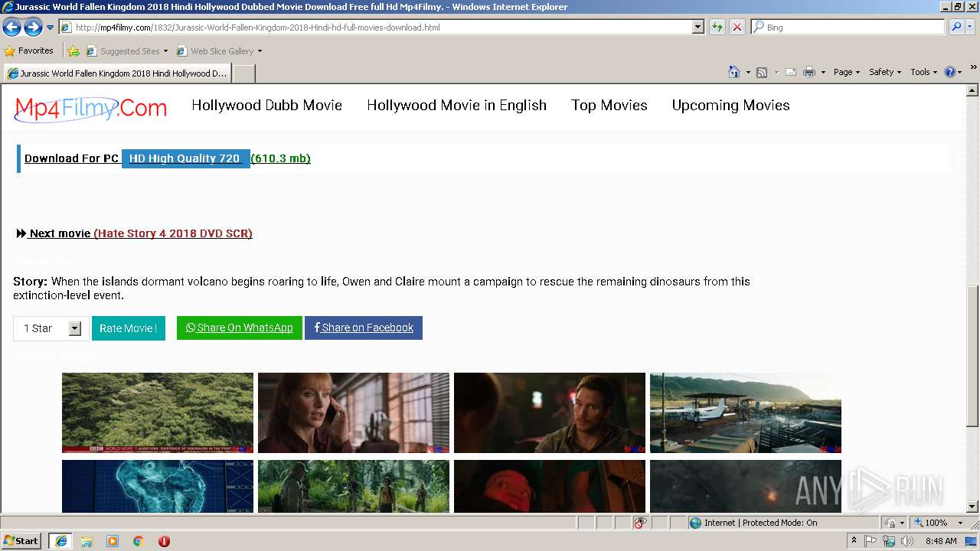Click the Windows Start button
The height and width of the screenshot is (551, 980).
(x=21, y=541)
